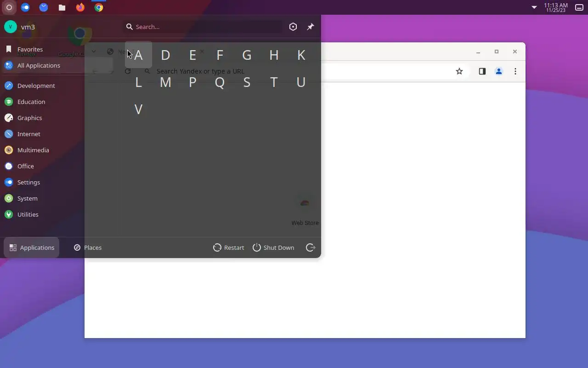Screen dimensions: 588x368
Task: Bookmark this tab with the star icon
Action: coord(459,71)
